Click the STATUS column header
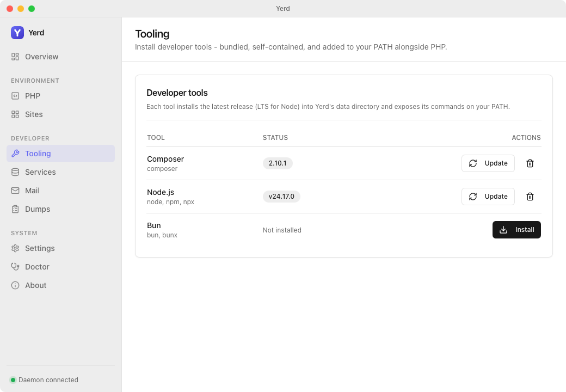The height and width of the screenshot is (392, 566). click(275, 138)
